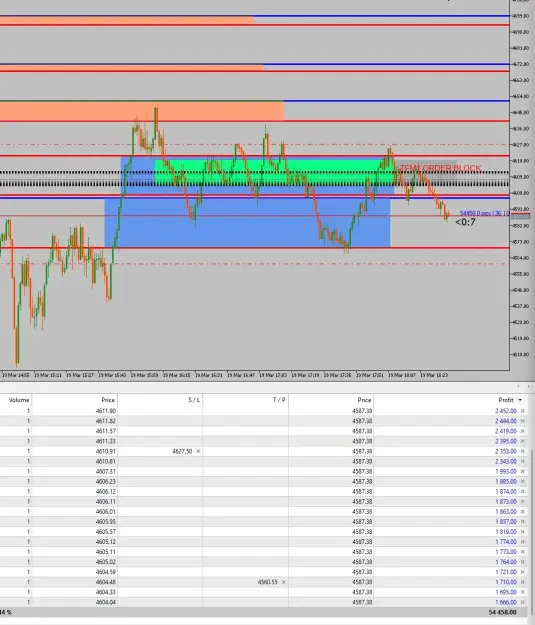Close the position with 1 819.00 profit
The image size is (535, 625).
tap(523, 532)
